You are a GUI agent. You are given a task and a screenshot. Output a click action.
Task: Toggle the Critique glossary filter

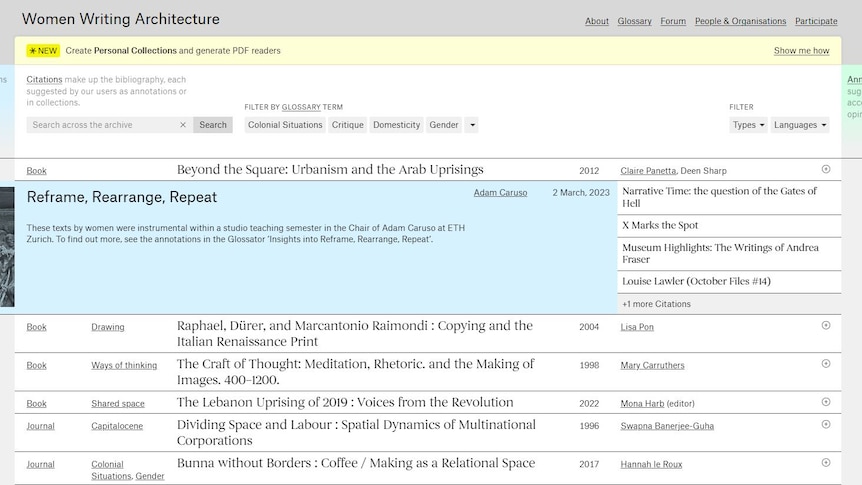348,125
